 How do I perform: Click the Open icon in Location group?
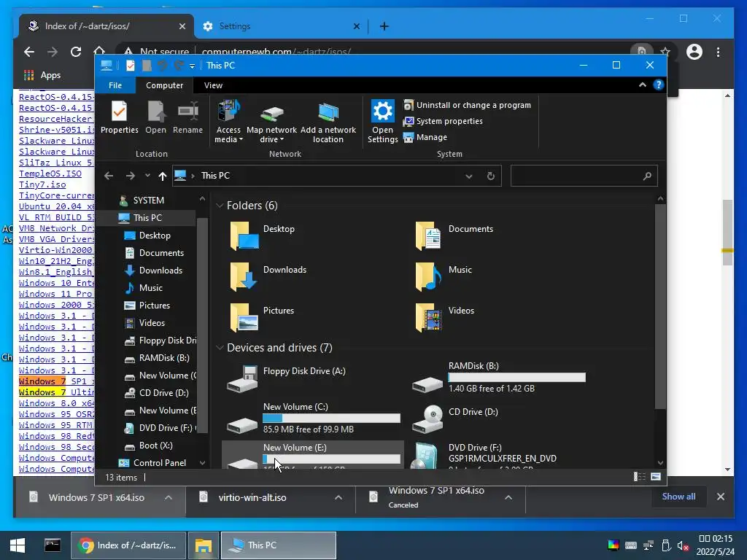pyautogui.click(x=156, y=117)
